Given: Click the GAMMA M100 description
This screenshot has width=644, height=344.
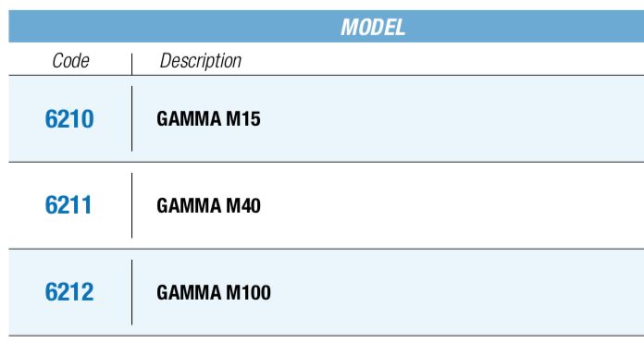Looking at the screenshot, I should [x=214, y=293].
